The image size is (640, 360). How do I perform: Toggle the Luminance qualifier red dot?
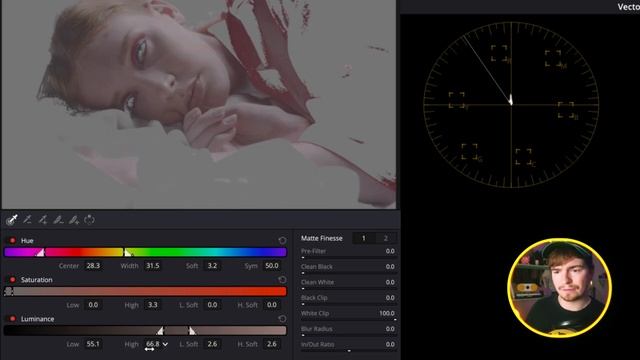(12, 319)
